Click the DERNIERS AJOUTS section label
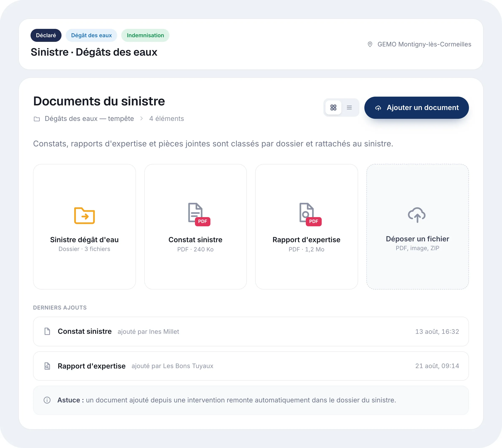Viewport: 502px width, 448px height. point(60,308)
